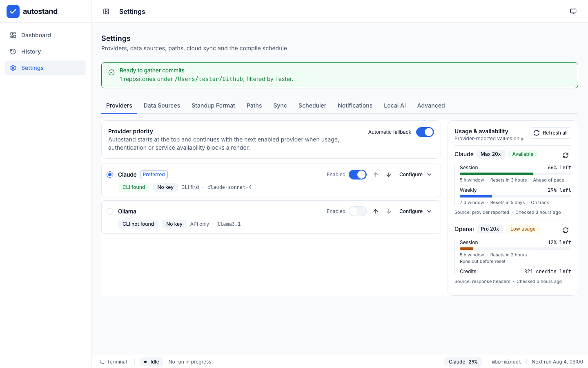Click the Ready to gather commits message
This screenshot has height=368, width=588.
[x=152, y=70]
